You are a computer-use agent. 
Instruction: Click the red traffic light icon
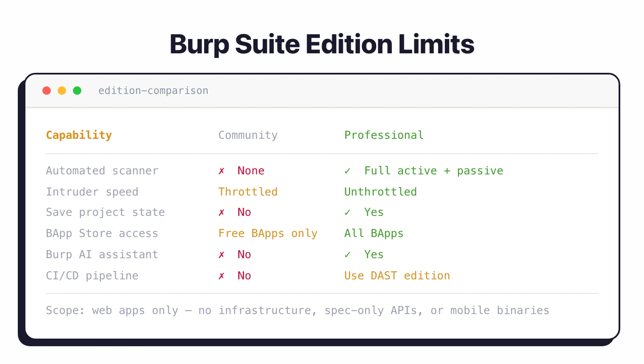[x=47, y=90]
